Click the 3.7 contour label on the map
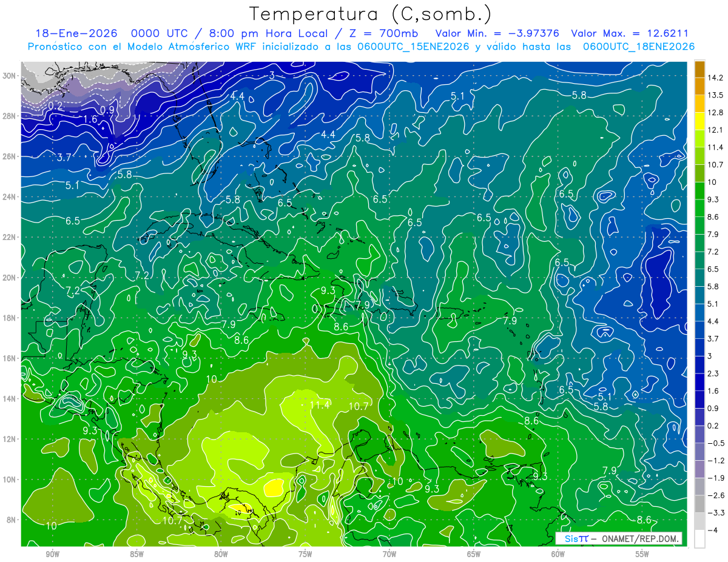Screen dimensions: 728x562 [x=64, y=157]
